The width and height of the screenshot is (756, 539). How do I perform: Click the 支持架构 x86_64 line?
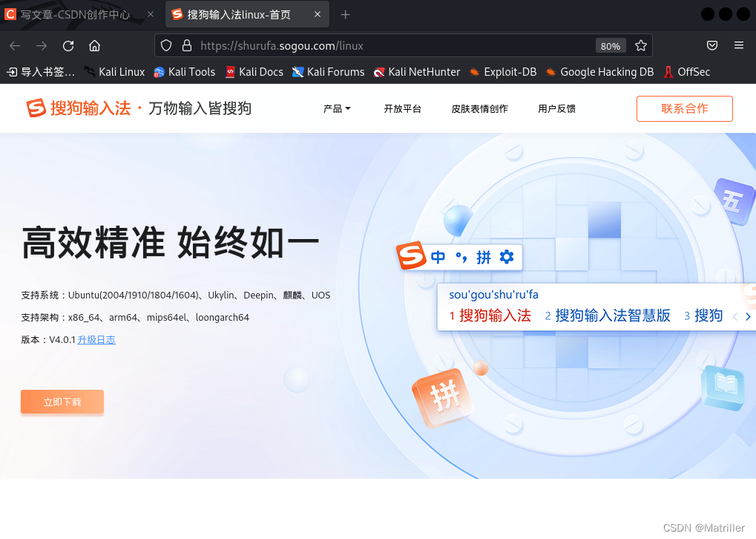pyautogui.click(x=135, y=317)
